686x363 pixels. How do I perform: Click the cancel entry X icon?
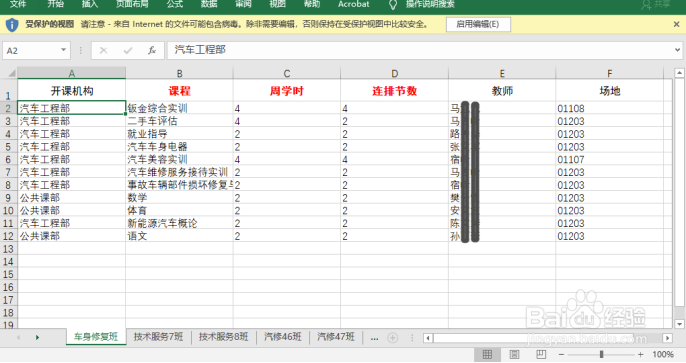(103, 51)
